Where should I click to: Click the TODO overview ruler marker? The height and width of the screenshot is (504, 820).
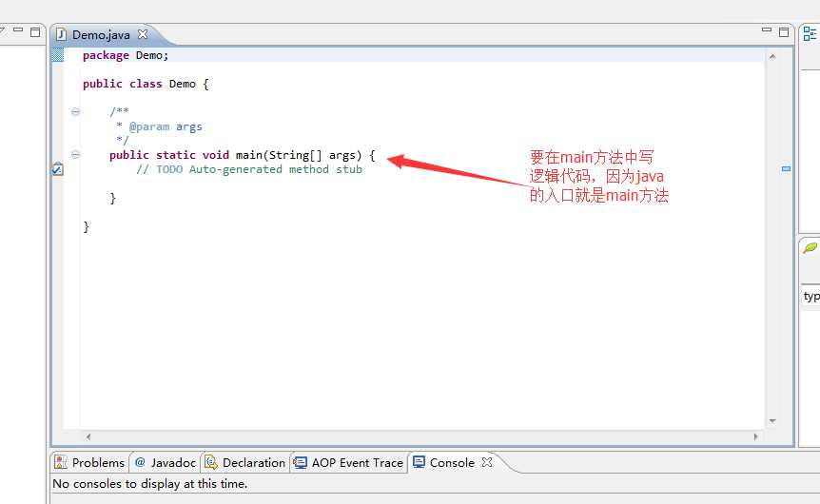point(786,169)
